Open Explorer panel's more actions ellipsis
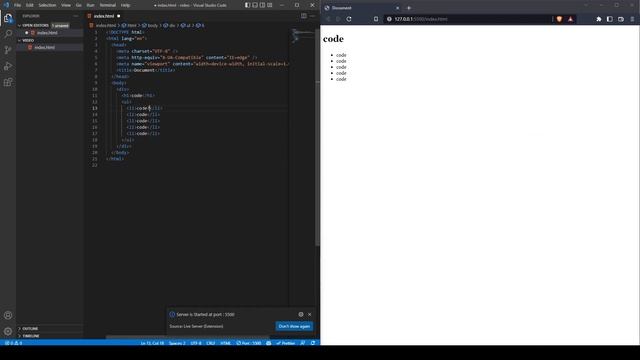 click(x=76, y=16)
